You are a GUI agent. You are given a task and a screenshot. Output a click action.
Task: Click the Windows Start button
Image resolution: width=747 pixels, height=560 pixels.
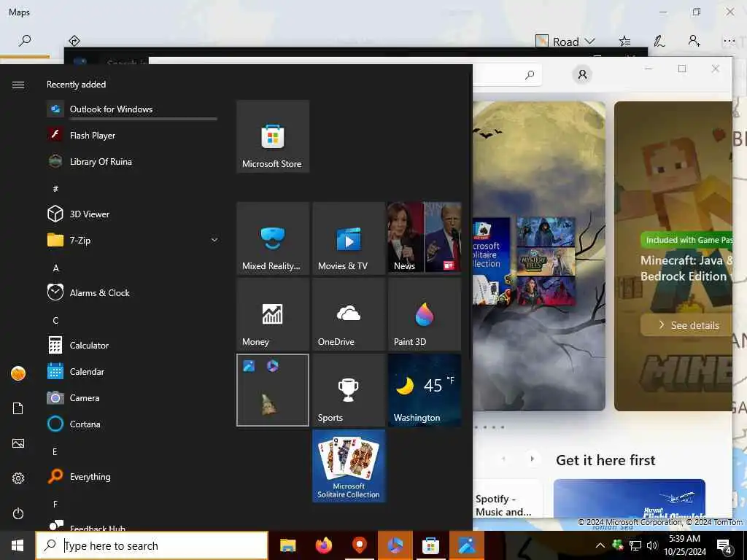[x=18, y=545]
